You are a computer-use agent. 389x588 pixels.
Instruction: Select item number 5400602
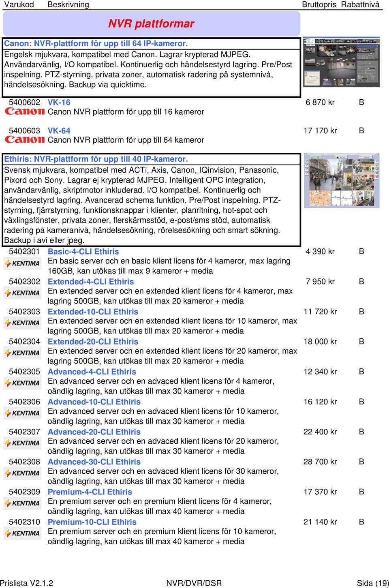(24, 103)
